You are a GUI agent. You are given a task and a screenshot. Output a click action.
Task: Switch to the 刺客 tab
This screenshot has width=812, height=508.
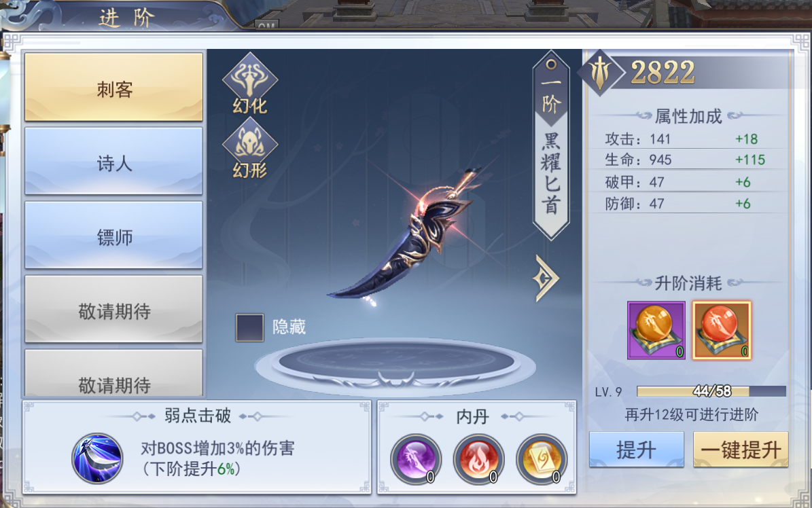click(114, 87)
